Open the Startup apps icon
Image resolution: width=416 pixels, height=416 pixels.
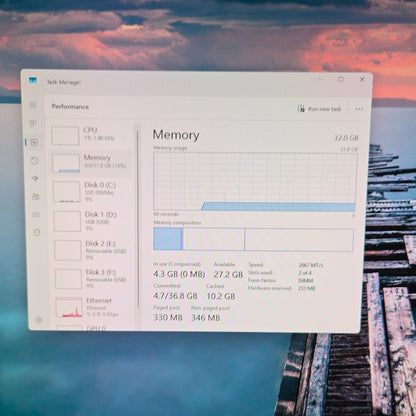click(35, 179)
